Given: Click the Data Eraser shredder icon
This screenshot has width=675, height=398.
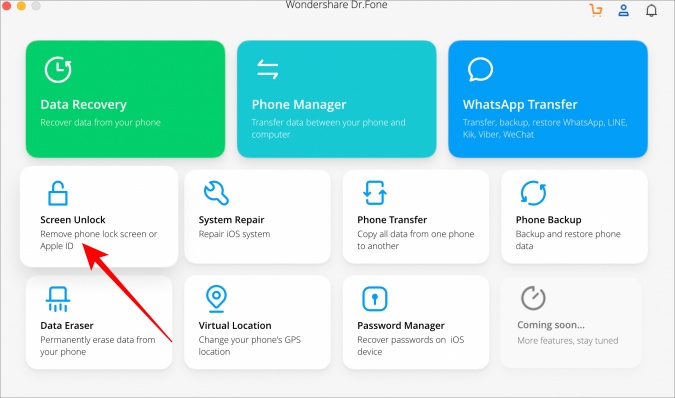Looking at the screenshot, I should click(x=58, y=299).
